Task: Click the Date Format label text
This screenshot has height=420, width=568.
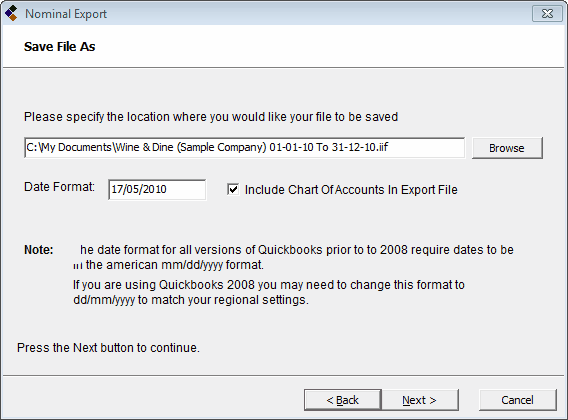Action: point(59,187)
